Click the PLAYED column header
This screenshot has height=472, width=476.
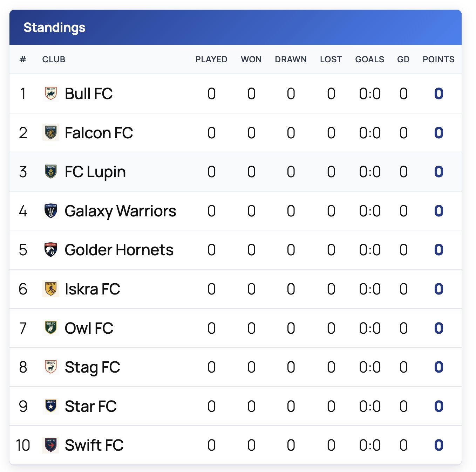click(x=211, y=59)
